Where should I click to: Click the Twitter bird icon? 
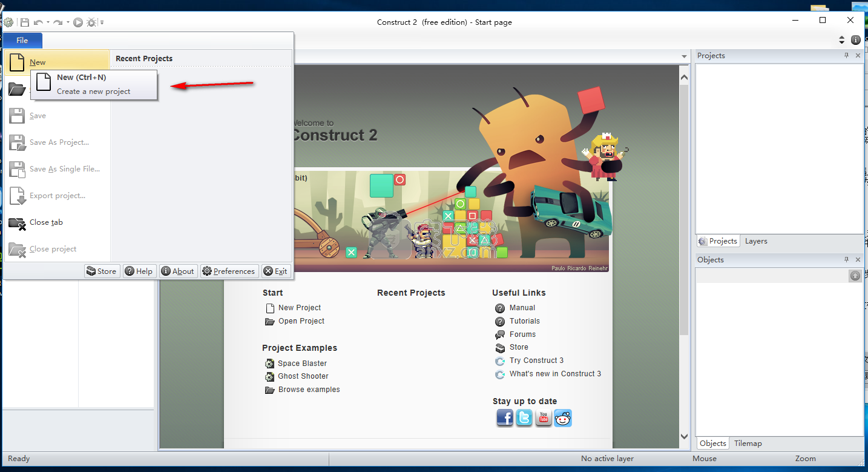coord(524,418)
